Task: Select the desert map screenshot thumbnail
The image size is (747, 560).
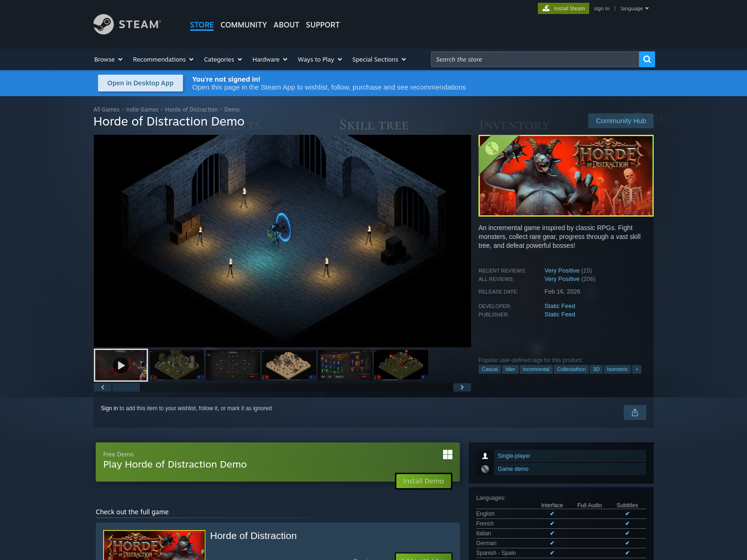Action: tap(289, 365)
